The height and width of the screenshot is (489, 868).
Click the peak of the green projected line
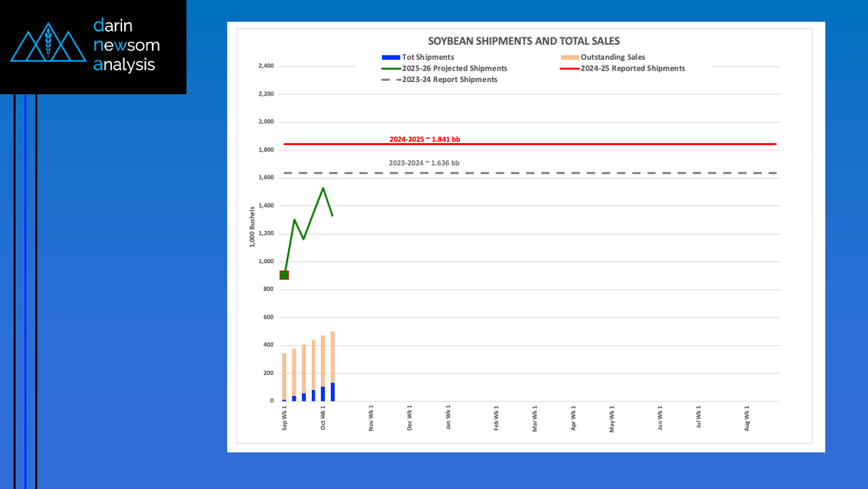pyautogui.click(x=323, y=188)
